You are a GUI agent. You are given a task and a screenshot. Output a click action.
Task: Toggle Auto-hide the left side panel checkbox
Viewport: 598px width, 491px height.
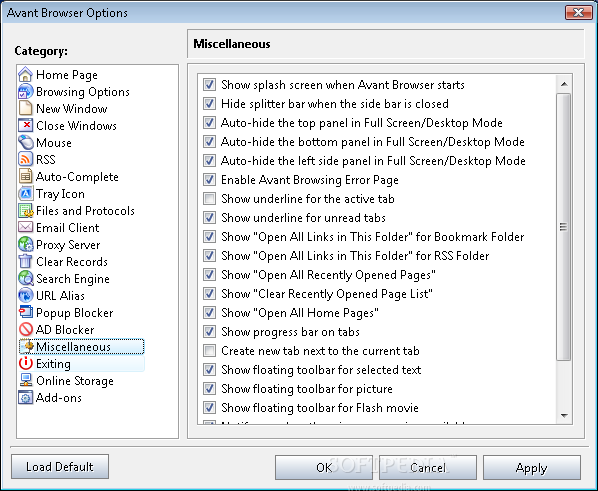(209, 160)
